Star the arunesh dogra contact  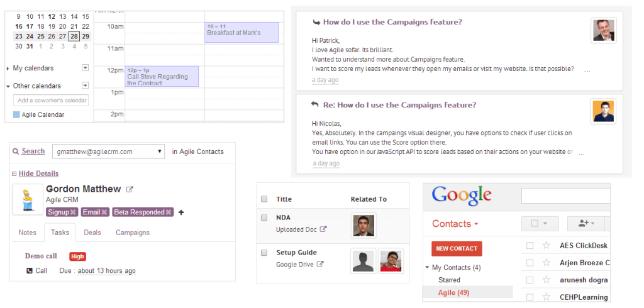547,280
